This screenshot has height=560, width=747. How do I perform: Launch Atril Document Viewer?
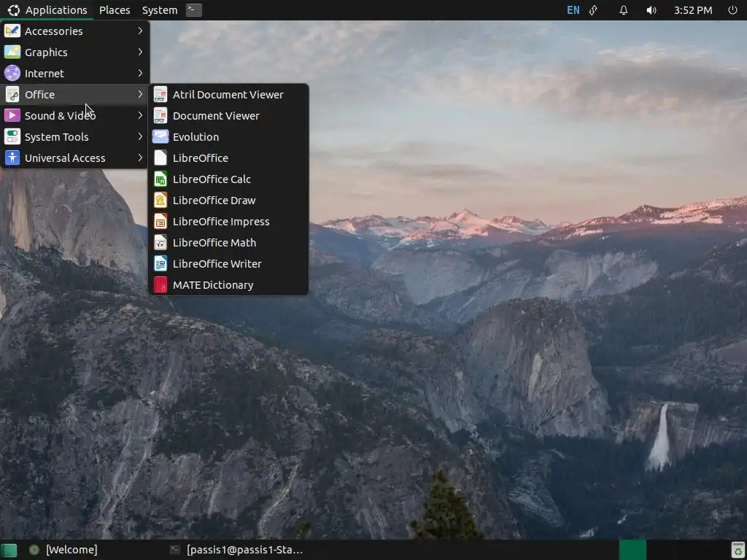pos(228,94)
